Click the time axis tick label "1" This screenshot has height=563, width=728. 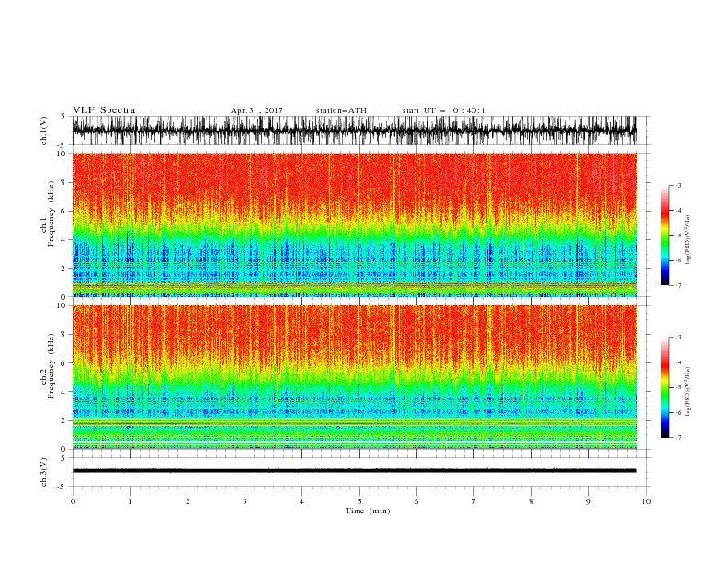[x=130, y=501]
